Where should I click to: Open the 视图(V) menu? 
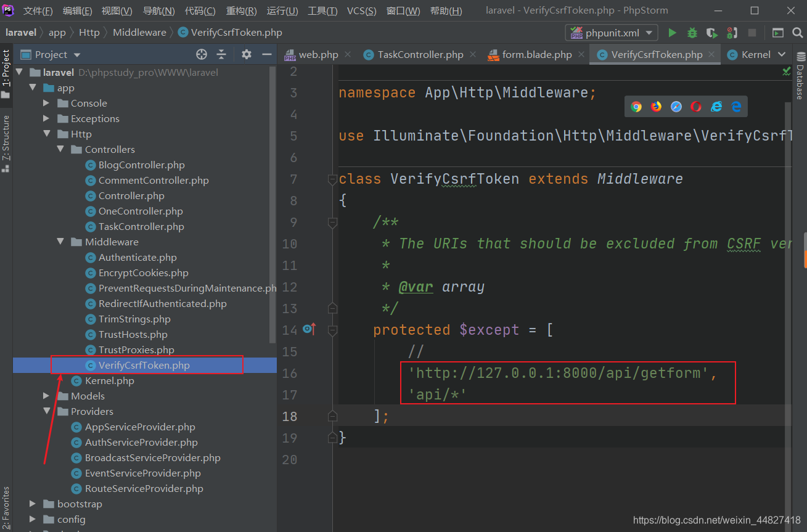[x=117, y=10]
